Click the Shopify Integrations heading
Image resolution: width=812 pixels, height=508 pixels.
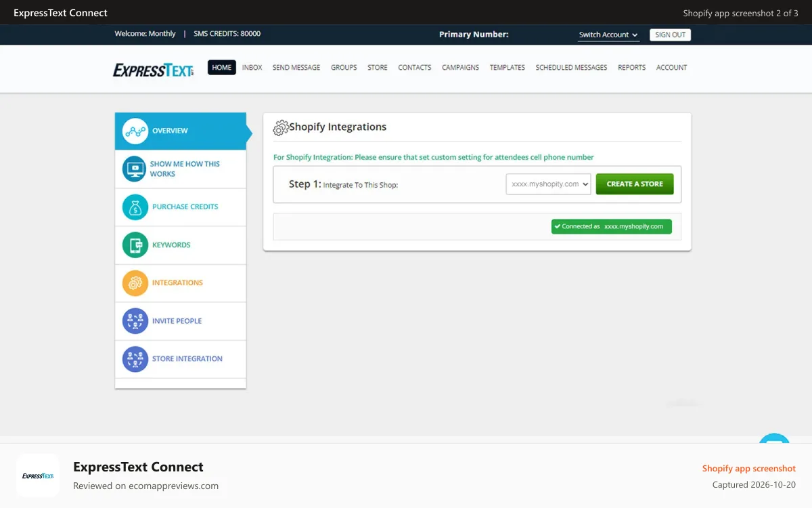click(338, 127)
